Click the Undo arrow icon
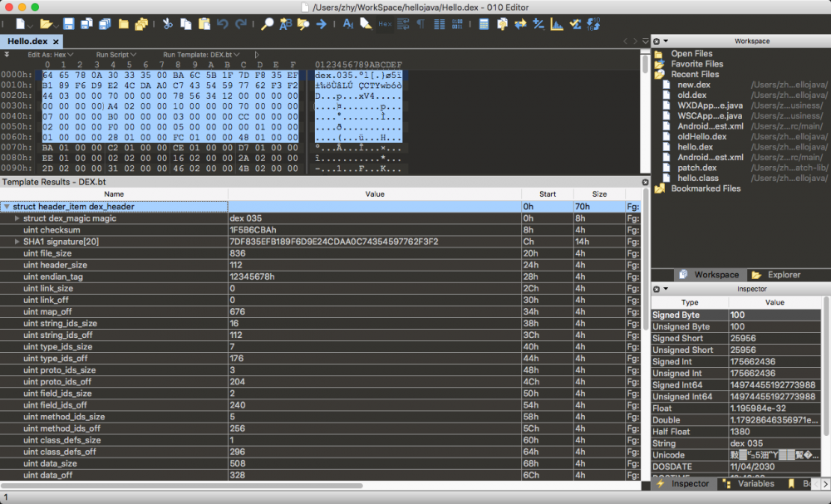Image resolution: width=831 pixels, height=504 pixels. click(x=222, y=24)
